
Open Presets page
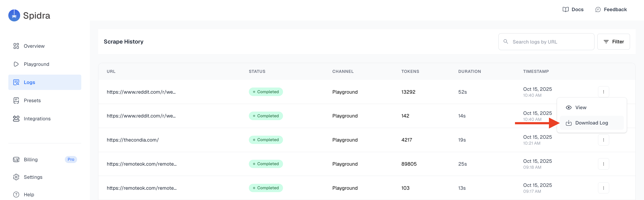44,100
